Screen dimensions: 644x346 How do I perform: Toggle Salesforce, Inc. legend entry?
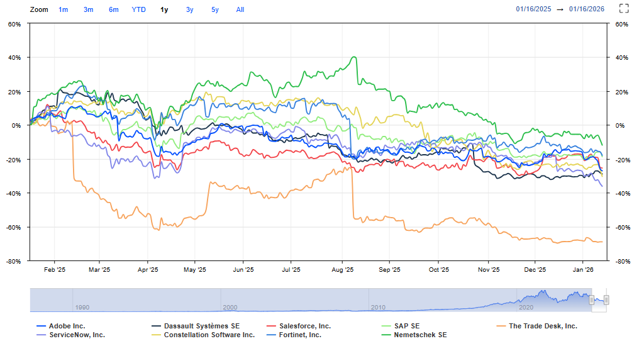click(304, 326)
